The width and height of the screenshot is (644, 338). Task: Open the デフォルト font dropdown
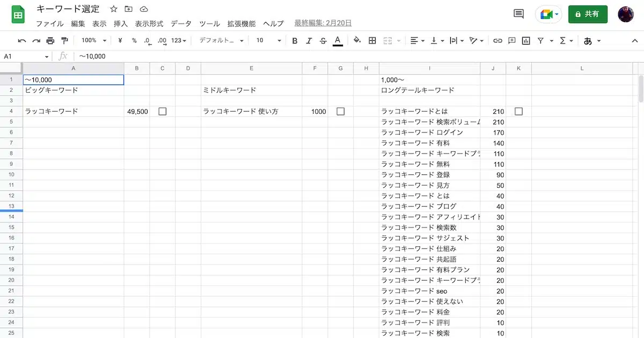pos(221,41)
